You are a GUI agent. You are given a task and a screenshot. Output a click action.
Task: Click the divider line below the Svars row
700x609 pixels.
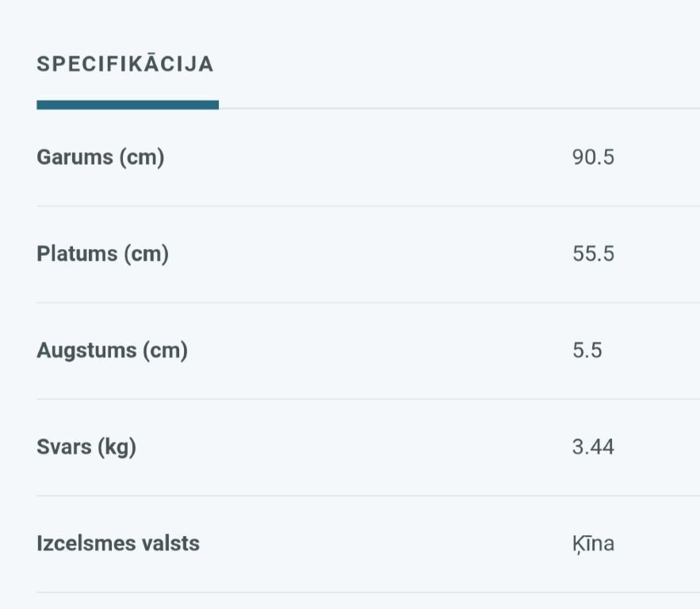click(369, 496)
